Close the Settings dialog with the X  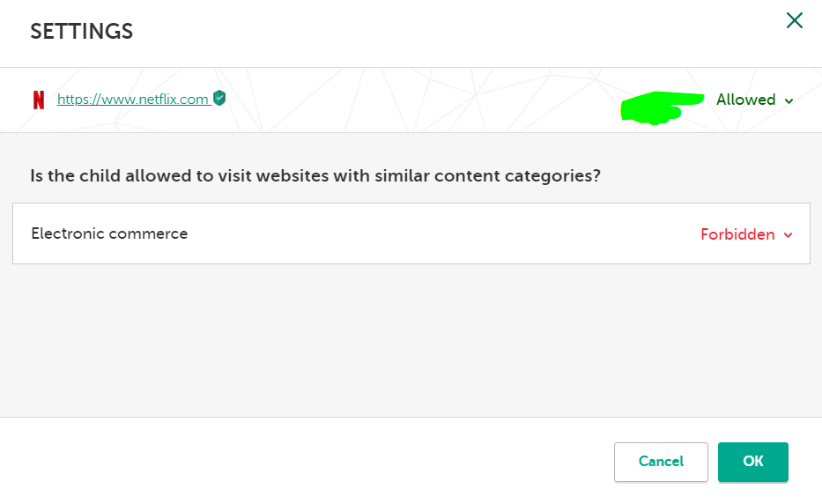(795, 20)
